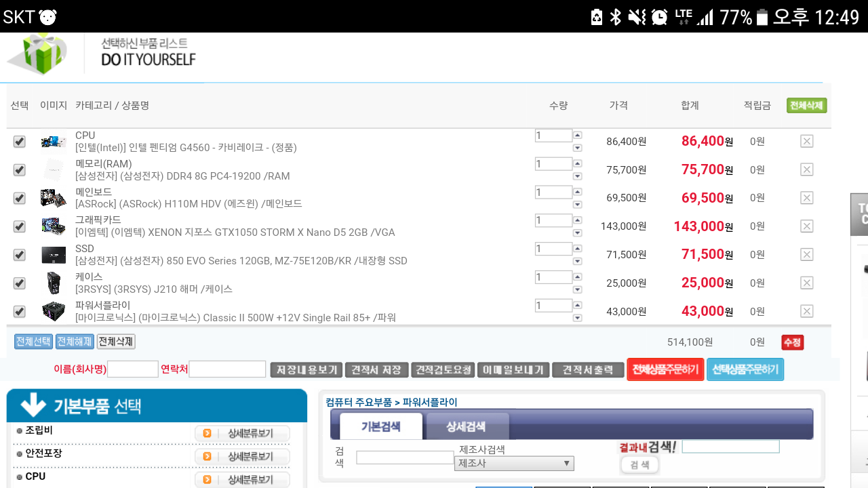Remove the SSD row with X icon
The height and width of the screenshot is (488, 868).
click(x=806, y=254)
